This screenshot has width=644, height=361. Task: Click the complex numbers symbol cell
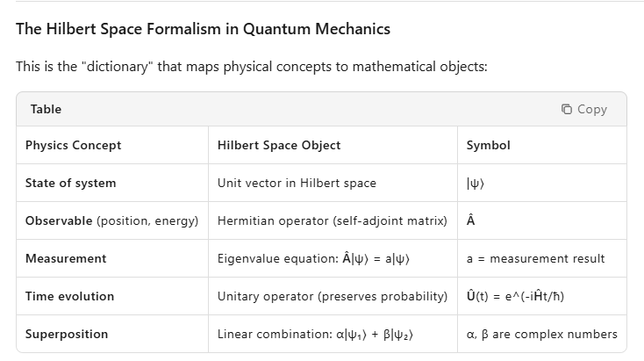(541, 335)
